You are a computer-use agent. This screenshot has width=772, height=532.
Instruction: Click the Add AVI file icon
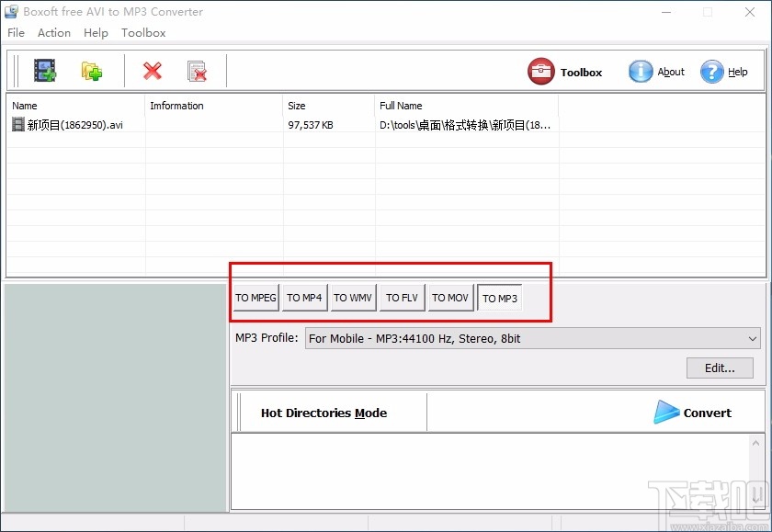pyautogui.click(x=44, y=70)
